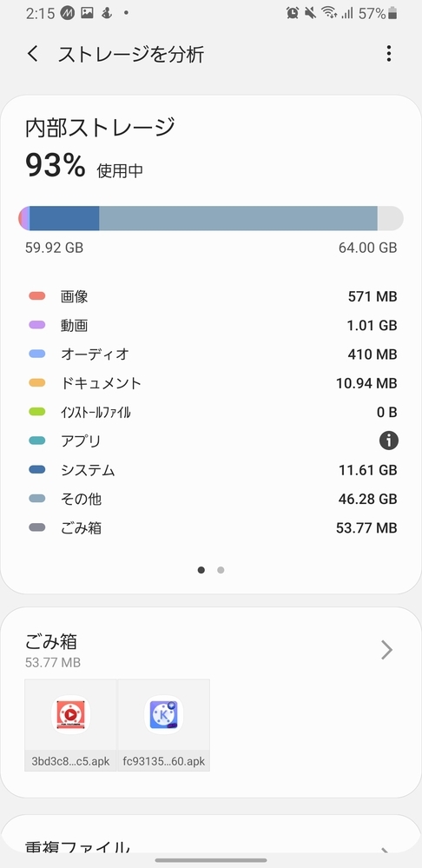Open the オーディオ storage category
422x868 pixels.
point(213,354)
